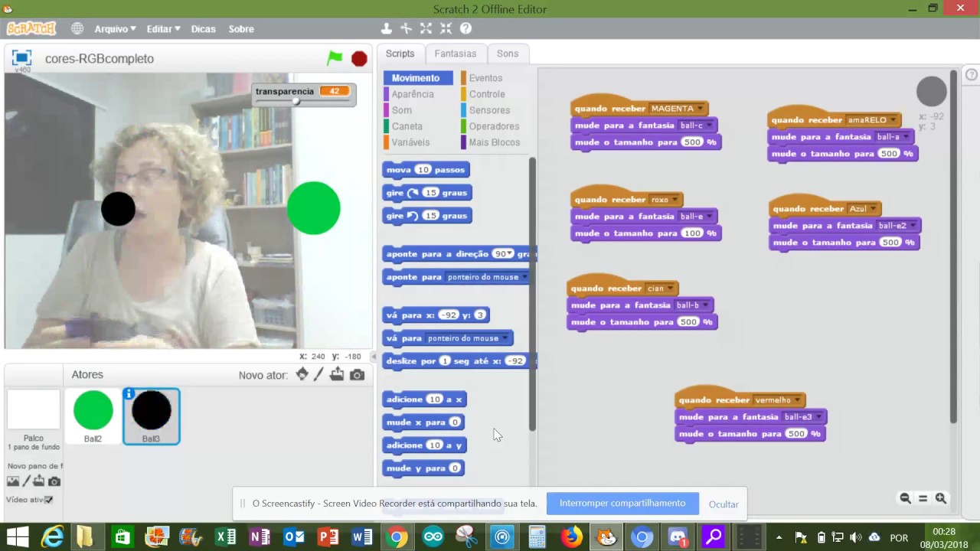Open the Arquivo menu
Screen dimensions: 980x551
(x=115, y=28)
